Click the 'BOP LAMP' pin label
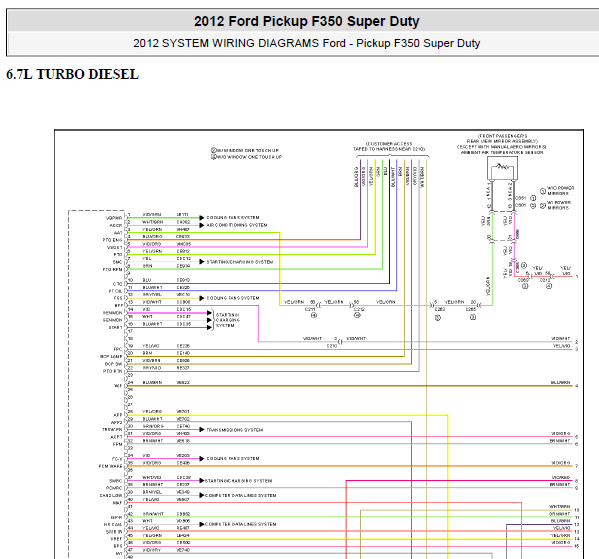 [x=111, y=356]
